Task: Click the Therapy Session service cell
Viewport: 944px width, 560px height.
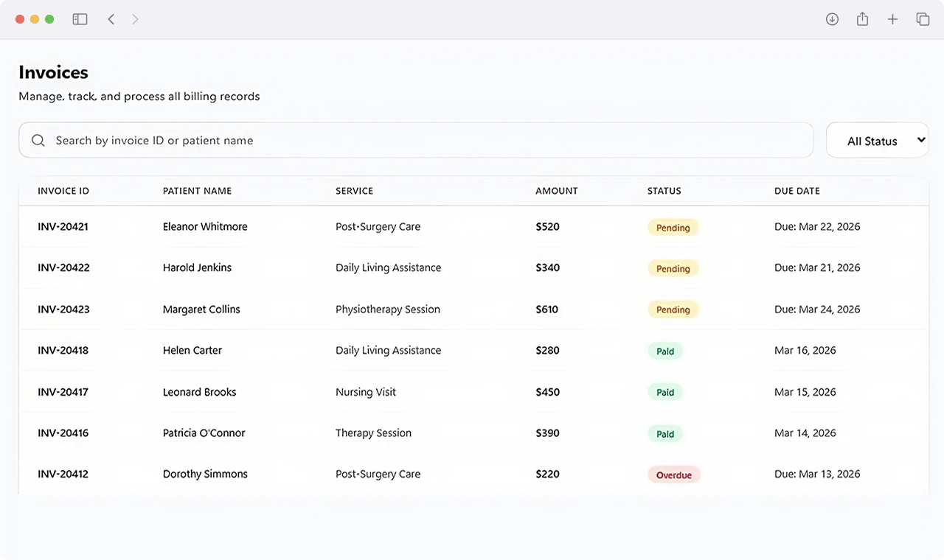Action: [x=373, y=433]
